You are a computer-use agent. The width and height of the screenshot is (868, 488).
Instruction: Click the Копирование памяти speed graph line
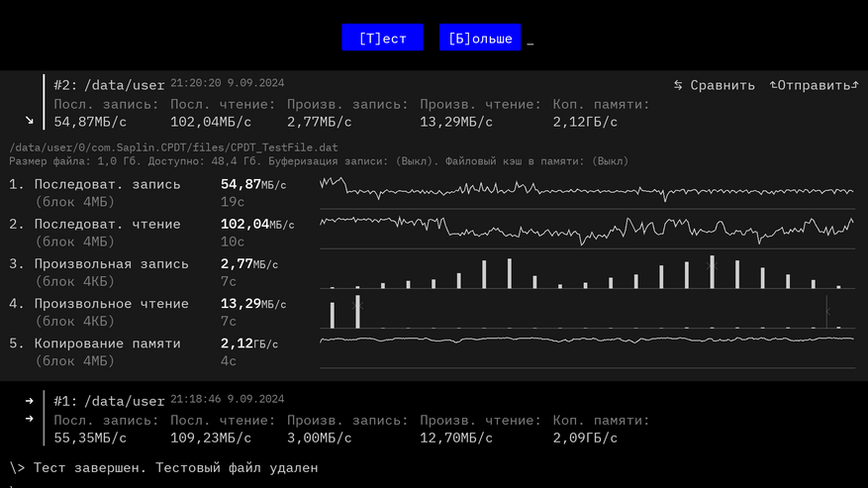(587, 340)
